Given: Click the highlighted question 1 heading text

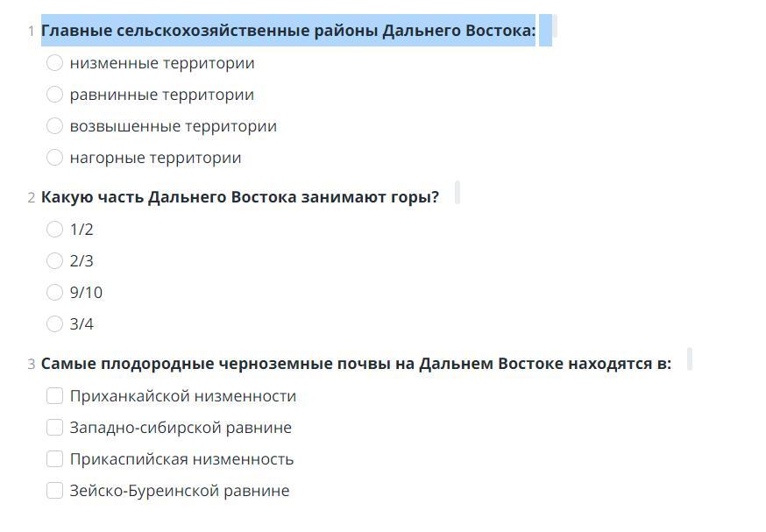Looking at the screenshot, I should click(288, 31).
